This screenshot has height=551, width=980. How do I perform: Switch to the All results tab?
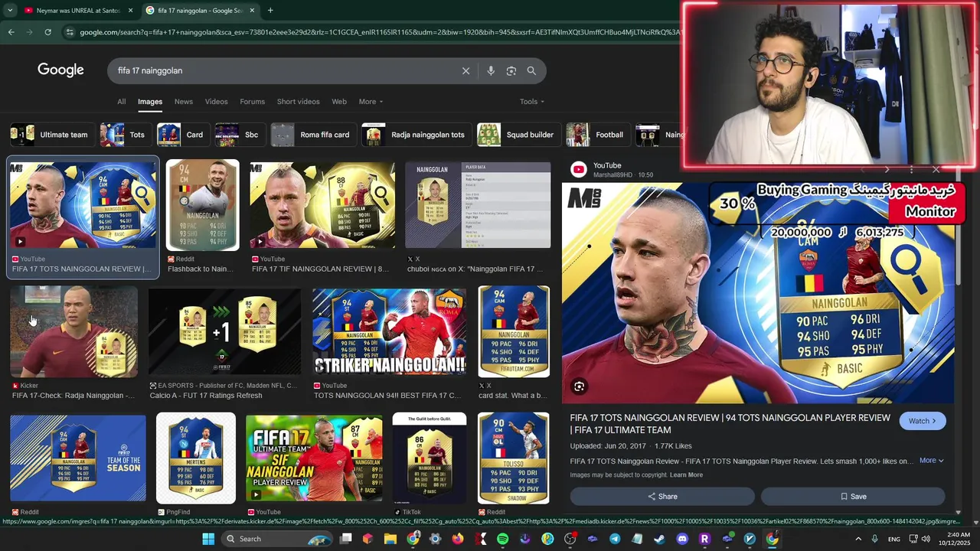(121, 102)
